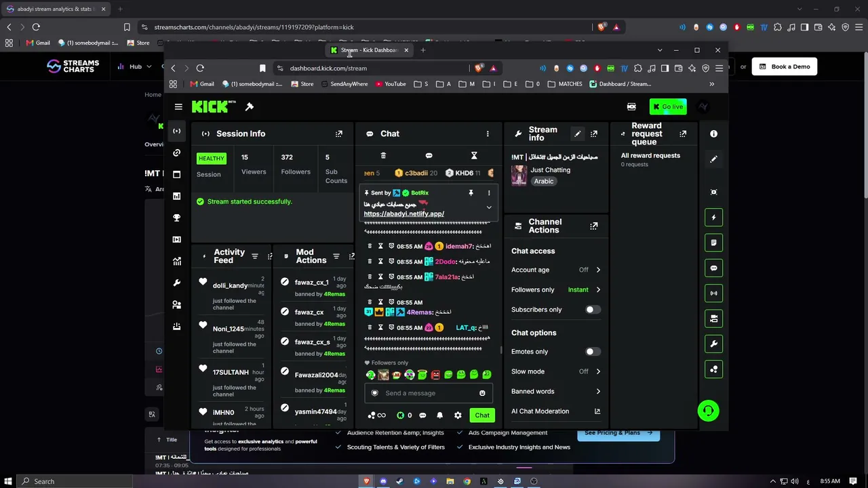Pop out the Reward request queue panel
This screenshot has width=868, height=488.
tap(683, 134)
